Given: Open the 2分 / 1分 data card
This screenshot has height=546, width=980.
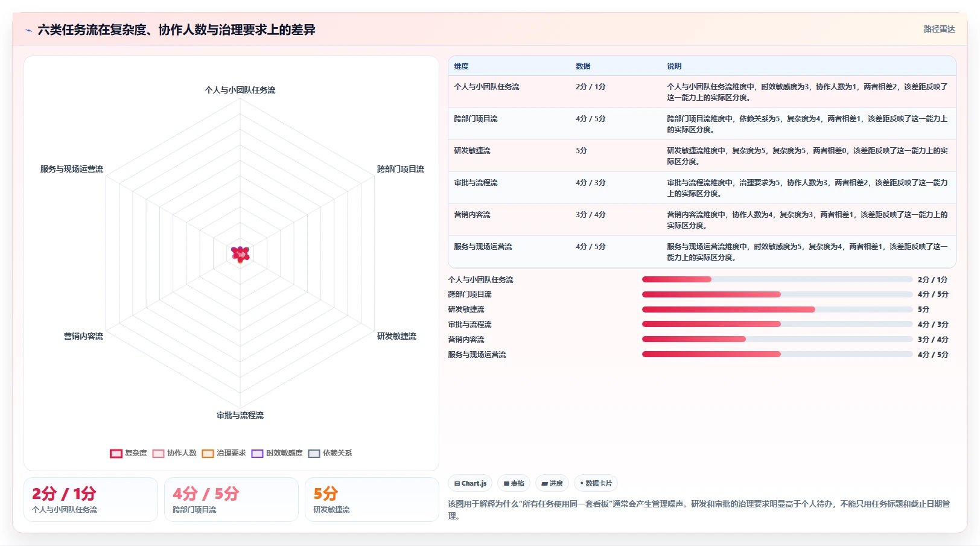Looking at the screenshot, I should pyautogui.click(x=91, y=500).
